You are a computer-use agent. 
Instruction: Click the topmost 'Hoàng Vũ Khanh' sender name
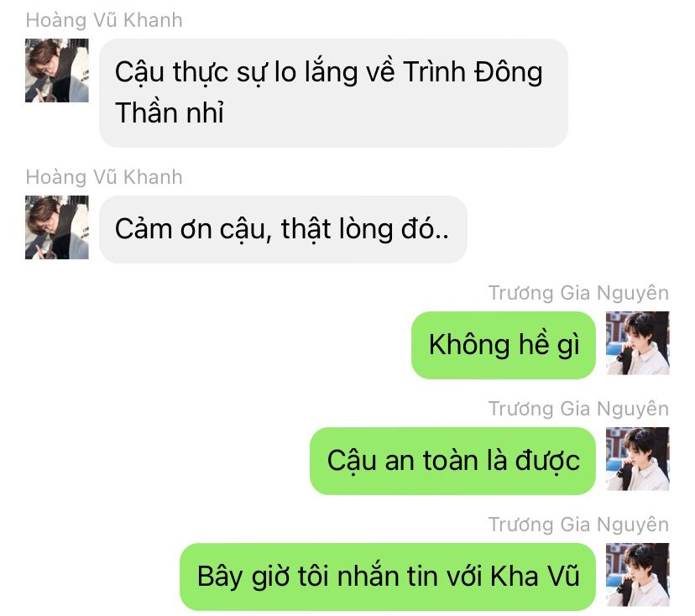tap(104, 20)
